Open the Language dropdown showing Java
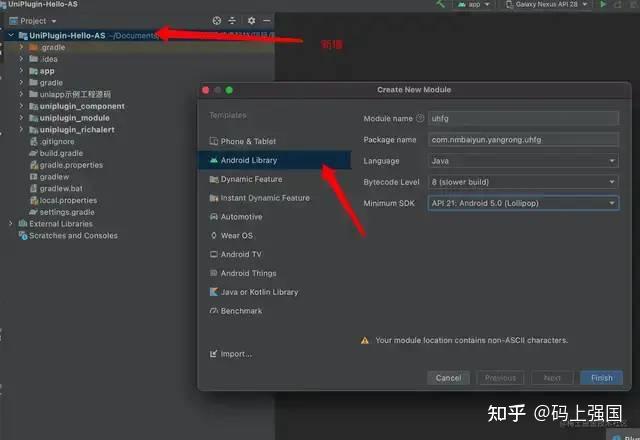The width and height of the screenshot is (640, 440). tap(523, 161)
